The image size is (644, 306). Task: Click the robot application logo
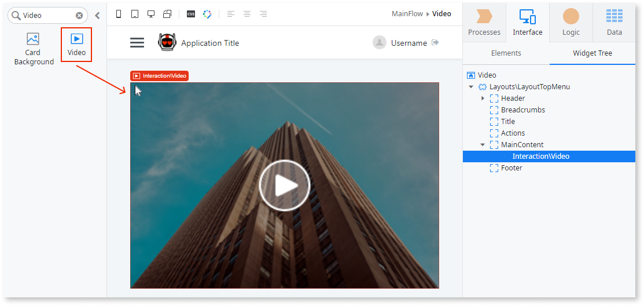pos(167,42)
